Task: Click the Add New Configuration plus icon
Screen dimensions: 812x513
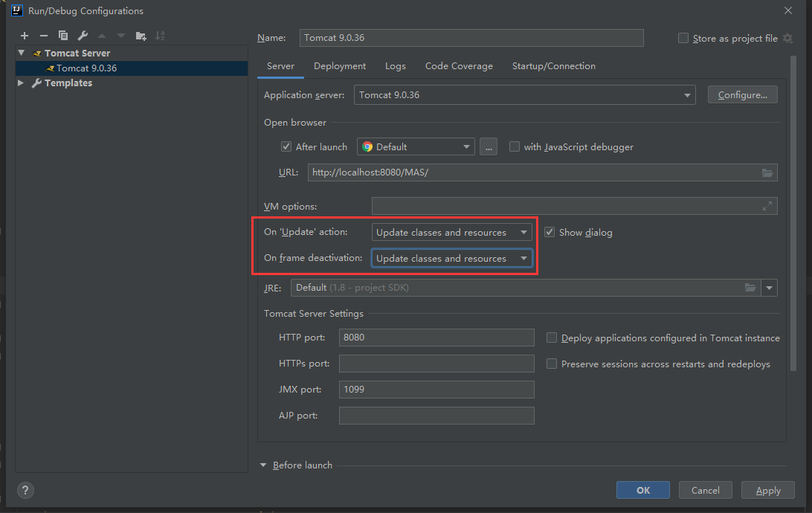Action: pos(25,36)
